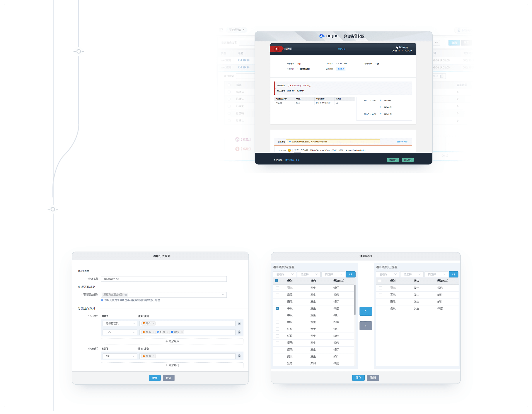Remove the 邮件 tag from the 超级管理员 row

pos(154,323)
